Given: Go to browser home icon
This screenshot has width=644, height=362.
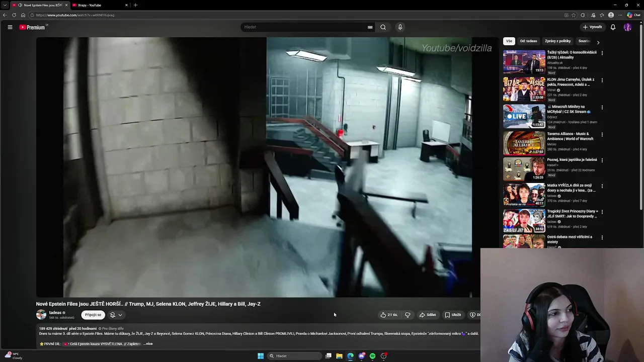Looking at the screenshot, I should 23,15.
